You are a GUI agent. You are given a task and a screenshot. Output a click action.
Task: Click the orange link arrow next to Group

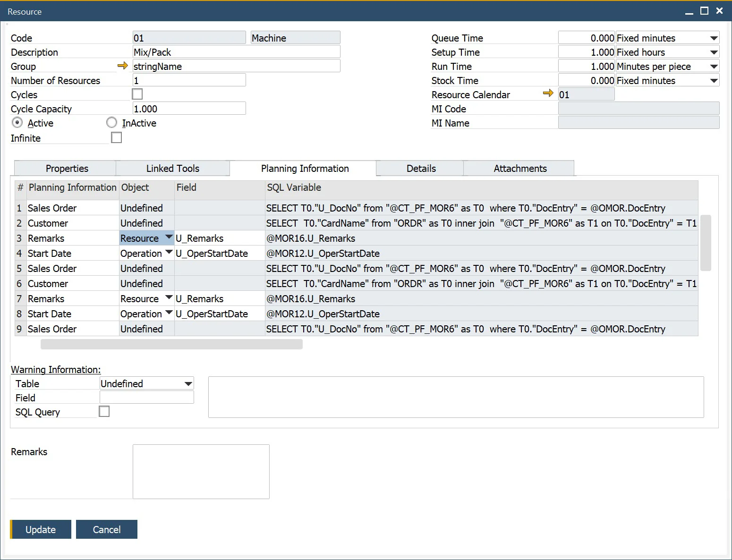[123, 66]
